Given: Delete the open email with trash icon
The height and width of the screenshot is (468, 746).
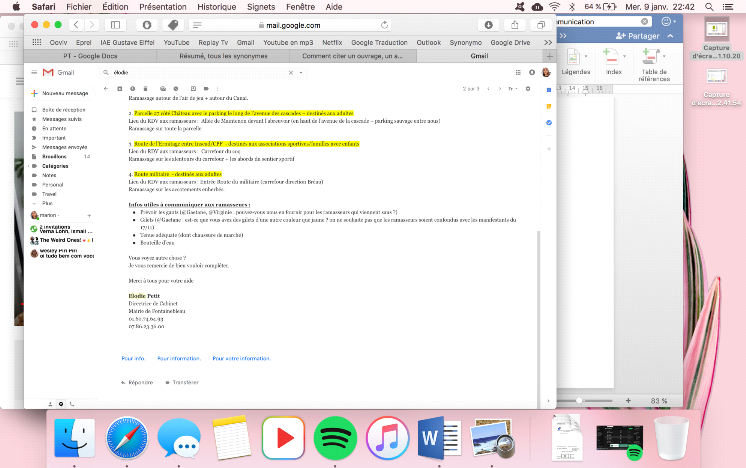Looking at the screenshot, I should tap(146, 88).
